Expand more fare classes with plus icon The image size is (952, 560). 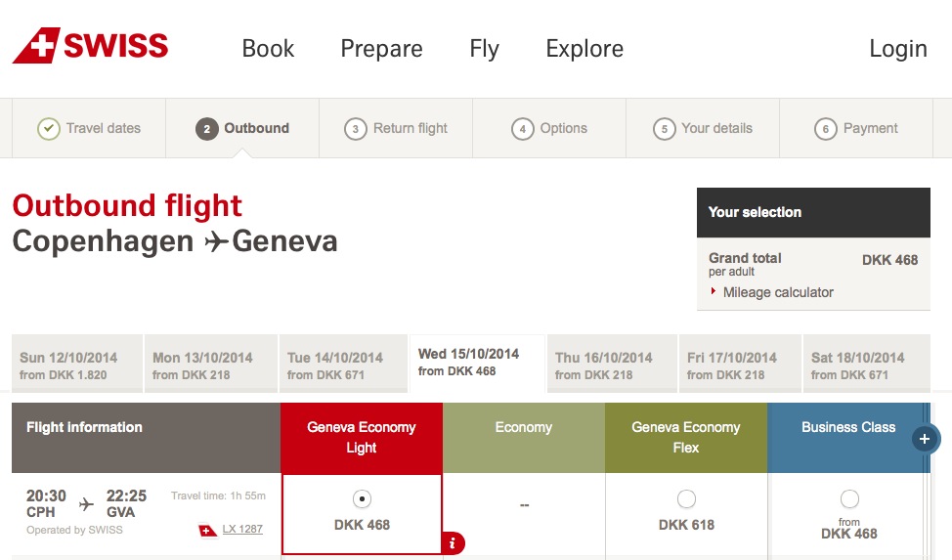pos(925,439)
